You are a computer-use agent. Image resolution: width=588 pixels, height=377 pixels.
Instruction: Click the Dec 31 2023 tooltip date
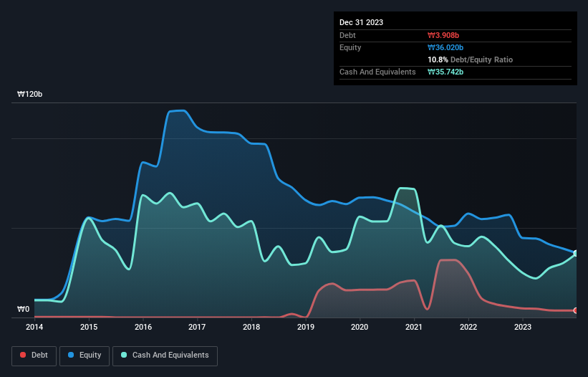tap(361, 22)
